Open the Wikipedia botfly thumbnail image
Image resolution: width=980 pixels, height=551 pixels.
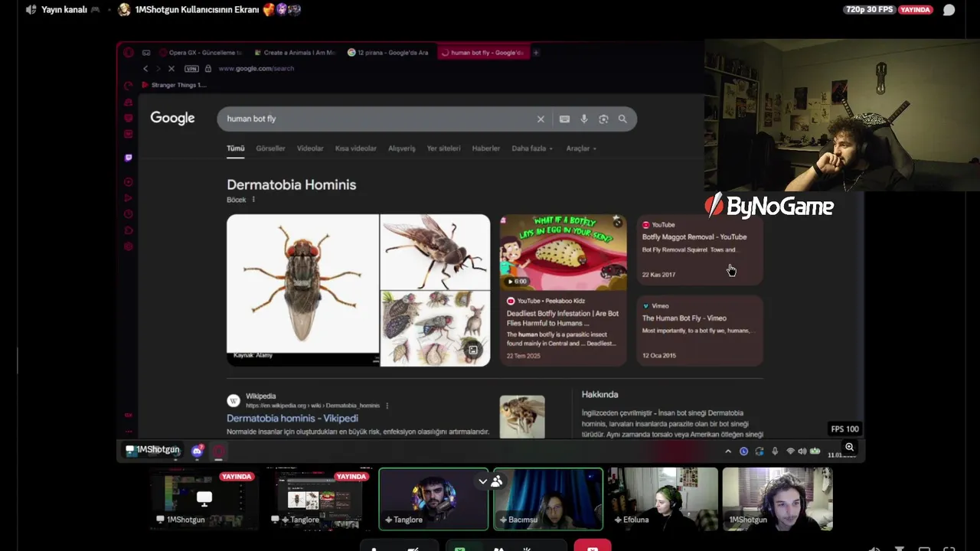[x=522, y=416]
